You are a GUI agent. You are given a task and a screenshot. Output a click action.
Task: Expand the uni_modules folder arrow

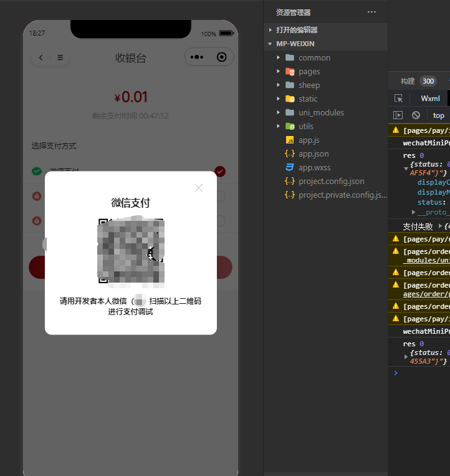coord(278,112)
